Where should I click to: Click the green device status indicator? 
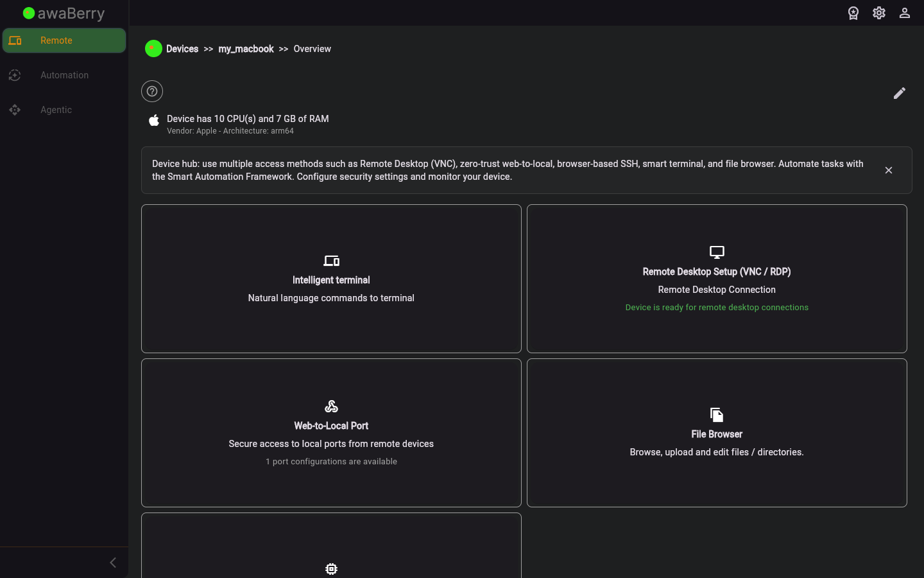[x=153, y=49]
